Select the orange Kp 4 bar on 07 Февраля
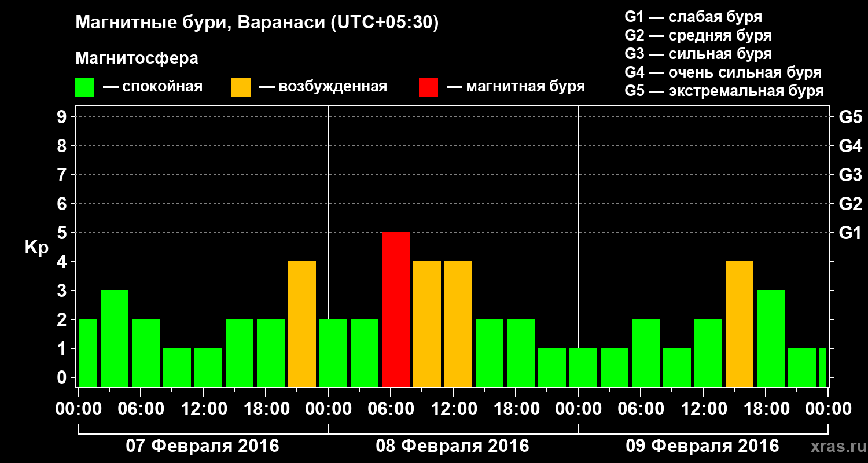The image size is (868, 463). [x=302, y=324]
